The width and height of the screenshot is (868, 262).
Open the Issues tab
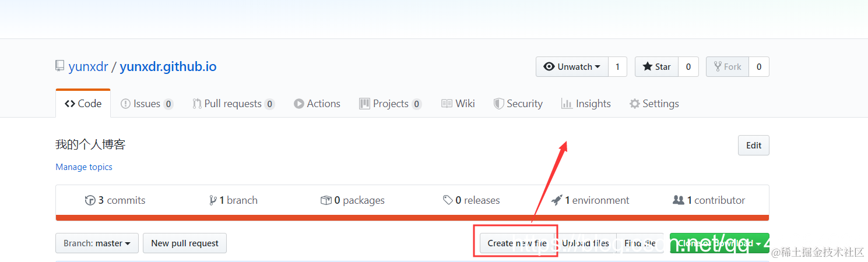(146, 104)
